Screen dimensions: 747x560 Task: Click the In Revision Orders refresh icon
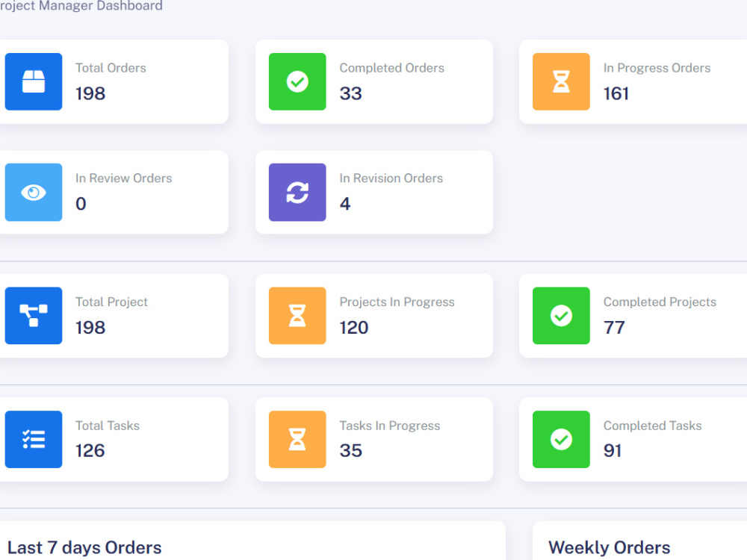297,193
